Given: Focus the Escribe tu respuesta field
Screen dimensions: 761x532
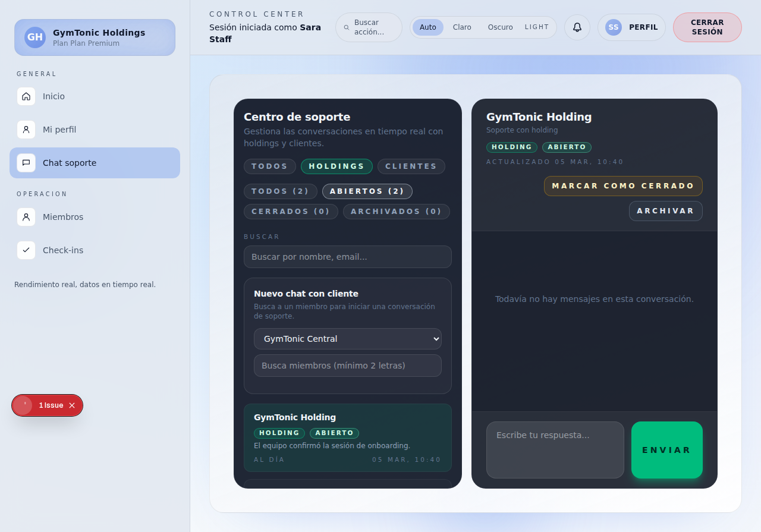Looking at the screenshot, I should pos(555,450).
